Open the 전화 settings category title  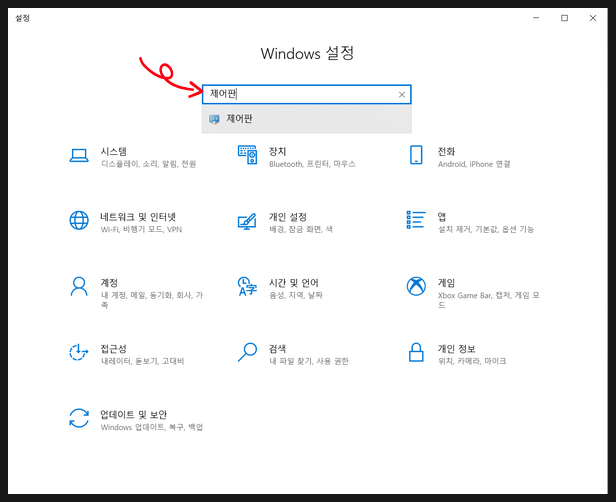point(446,152)
